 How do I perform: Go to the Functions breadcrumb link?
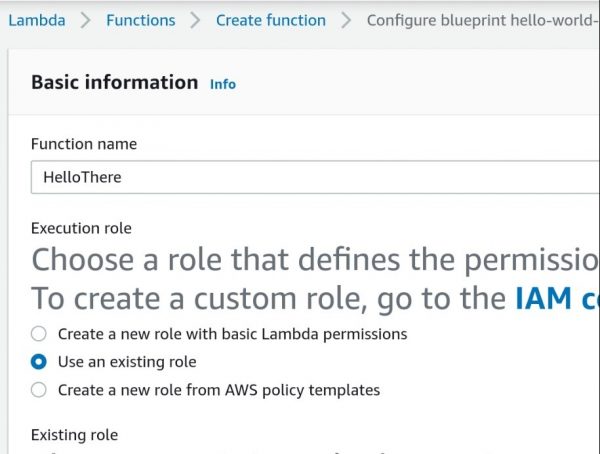(140, 20)
